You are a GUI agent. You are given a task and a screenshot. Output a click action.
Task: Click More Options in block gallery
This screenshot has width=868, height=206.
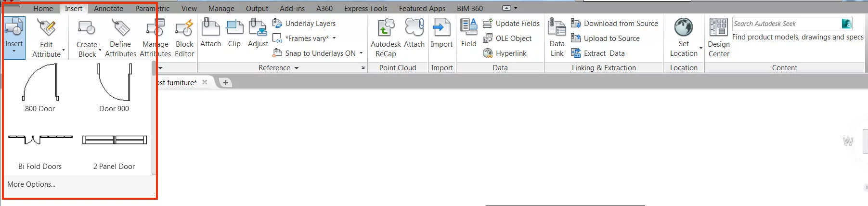[x=31, y=184]
